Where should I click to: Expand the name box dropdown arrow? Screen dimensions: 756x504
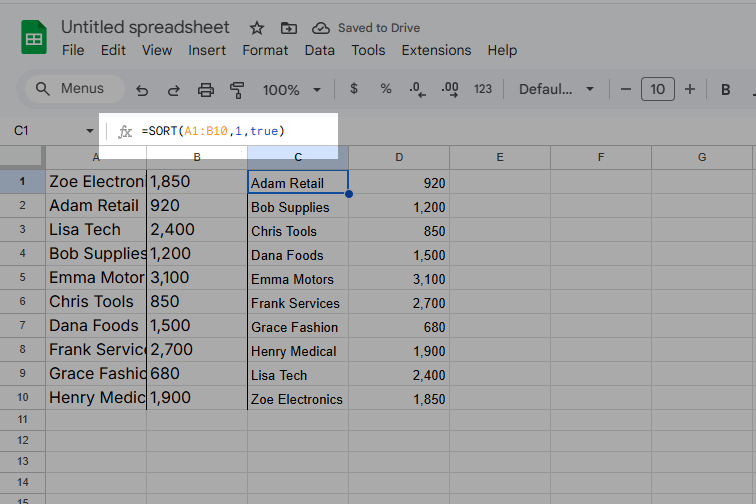pos(89,131)
